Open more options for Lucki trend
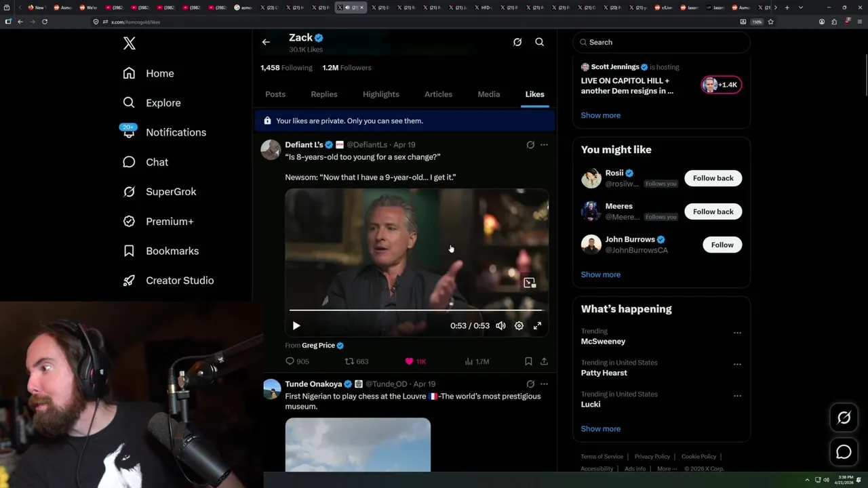This screenshot has height=488, width=868. (737, 396)
